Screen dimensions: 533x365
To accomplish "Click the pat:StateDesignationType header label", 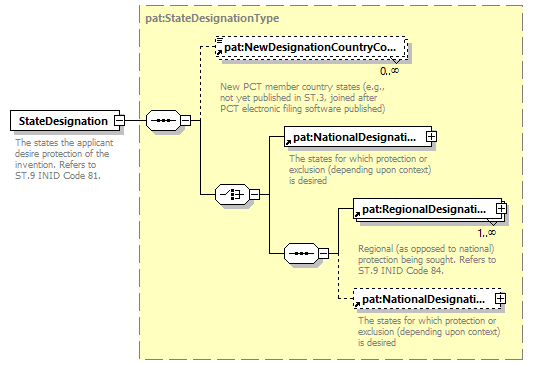I will 212,18.
